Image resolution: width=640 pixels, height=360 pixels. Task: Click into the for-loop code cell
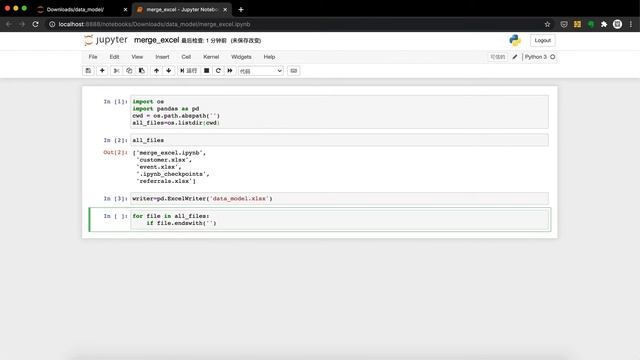339,220
